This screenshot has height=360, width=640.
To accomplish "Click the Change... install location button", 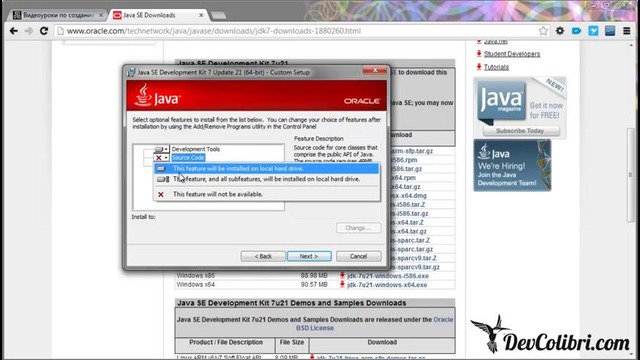I will click(358, 228).
